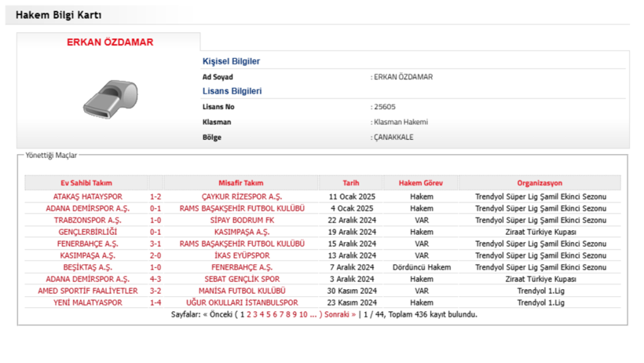Go to page 10 of results

point(302,314)
